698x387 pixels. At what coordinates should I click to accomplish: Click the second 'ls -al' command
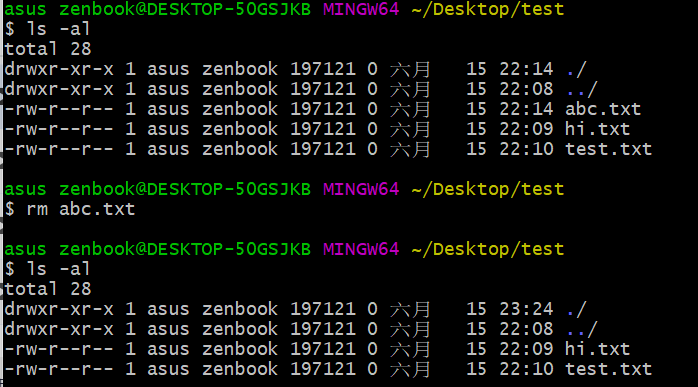coord(59,269)
